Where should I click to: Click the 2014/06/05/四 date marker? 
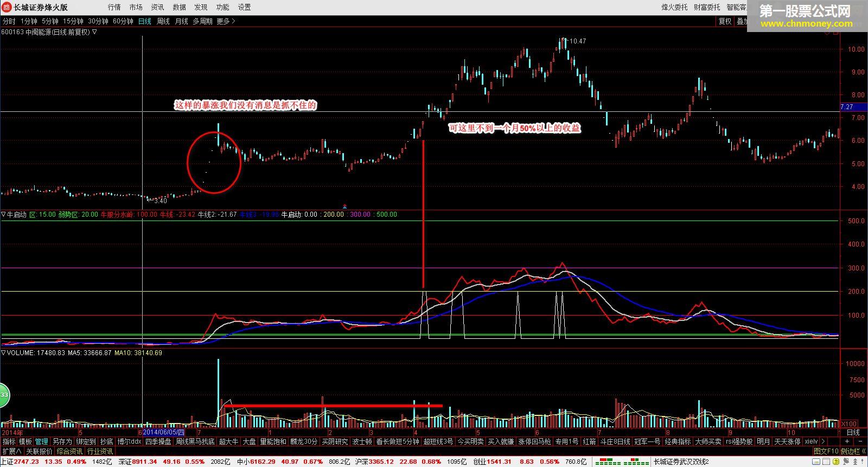[x=165, y=432]
